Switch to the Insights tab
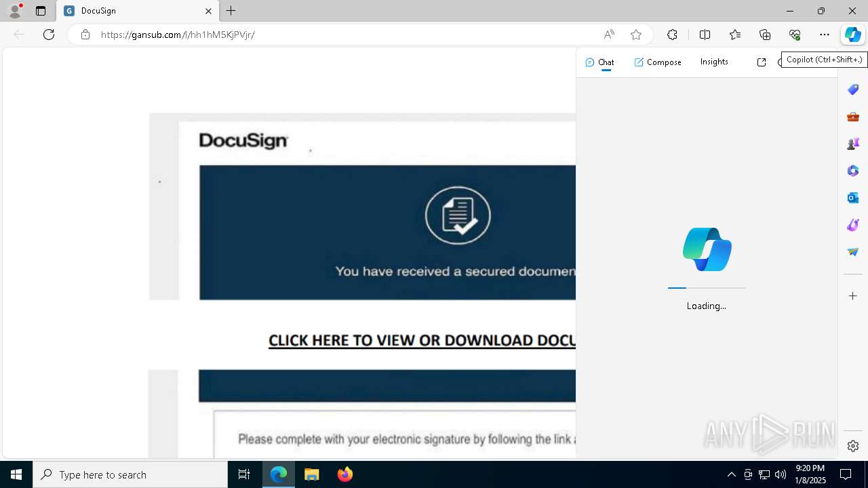This screenshot has width=868, height=488. (x=714, y=62)
